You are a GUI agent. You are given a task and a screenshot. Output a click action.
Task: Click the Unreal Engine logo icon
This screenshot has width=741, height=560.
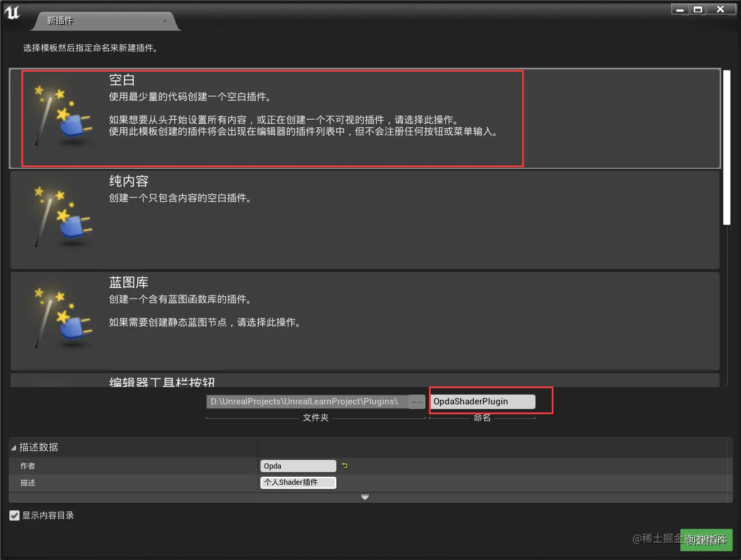pos(12,11)
